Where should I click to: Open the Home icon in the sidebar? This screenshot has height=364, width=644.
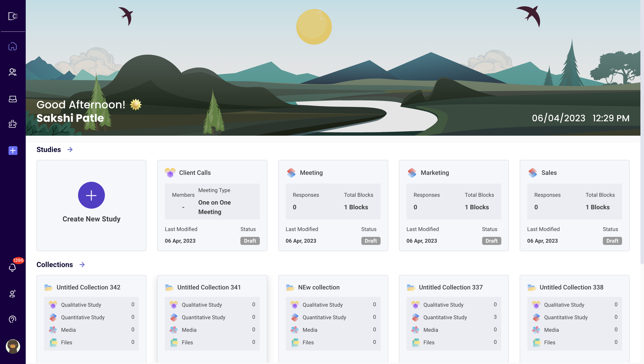coord(13,46)
